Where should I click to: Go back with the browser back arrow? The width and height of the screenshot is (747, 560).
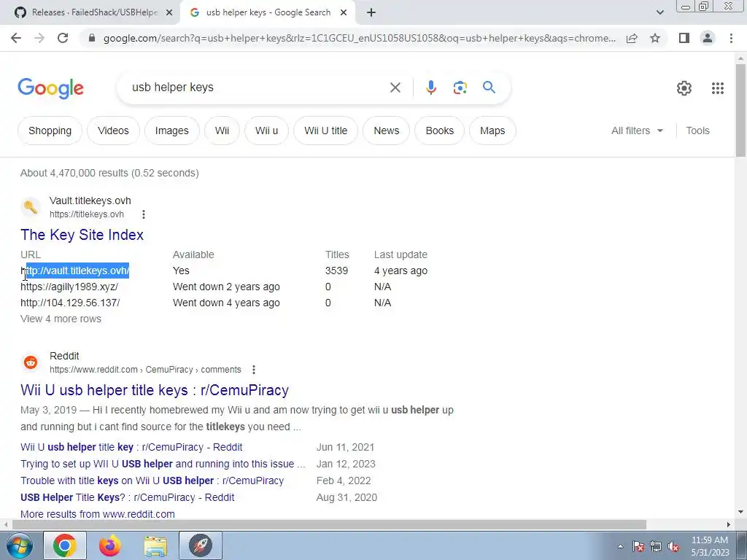point(16,38)
